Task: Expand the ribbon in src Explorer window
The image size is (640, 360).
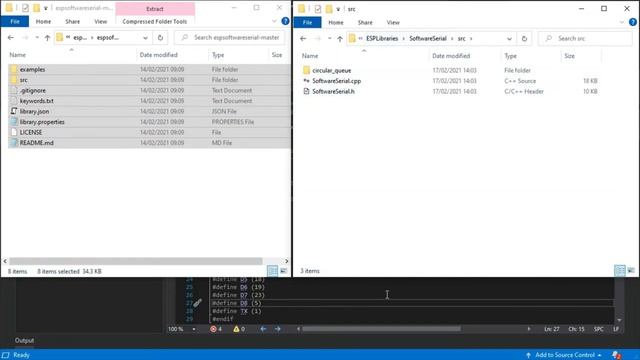Action: [x=622, y=22]
